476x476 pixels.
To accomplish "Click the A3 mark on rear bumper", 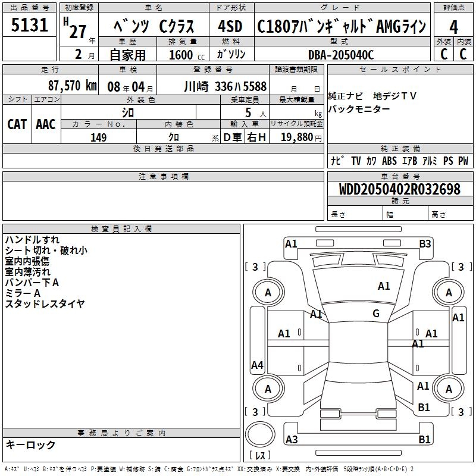I will 292,440.
